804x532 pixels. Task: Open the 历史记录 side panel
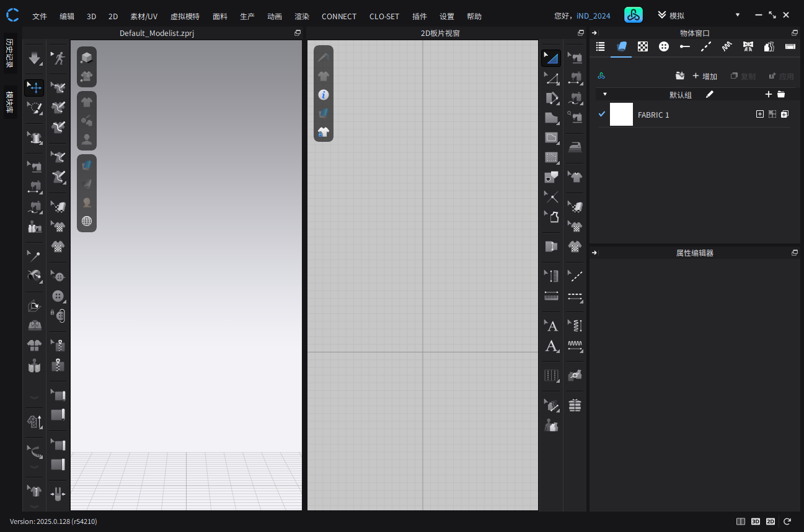tap(10, 53)
